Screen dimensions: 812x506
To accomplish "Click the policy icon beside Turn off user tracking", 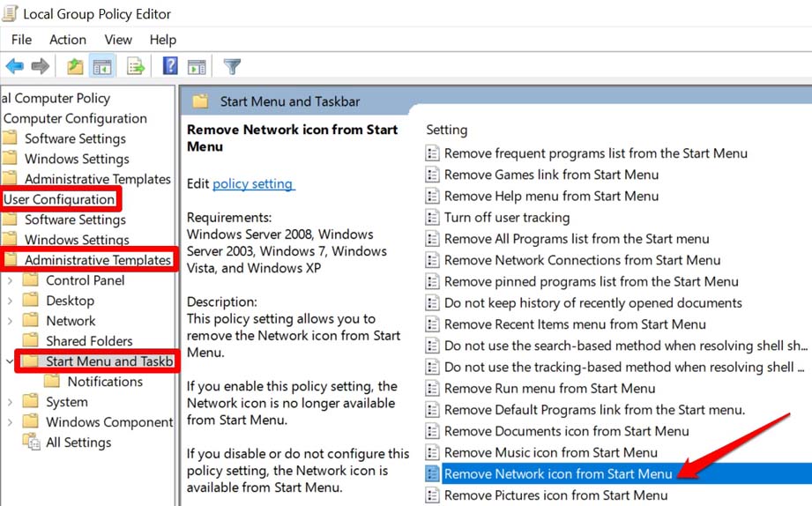I will coord(432,217).
